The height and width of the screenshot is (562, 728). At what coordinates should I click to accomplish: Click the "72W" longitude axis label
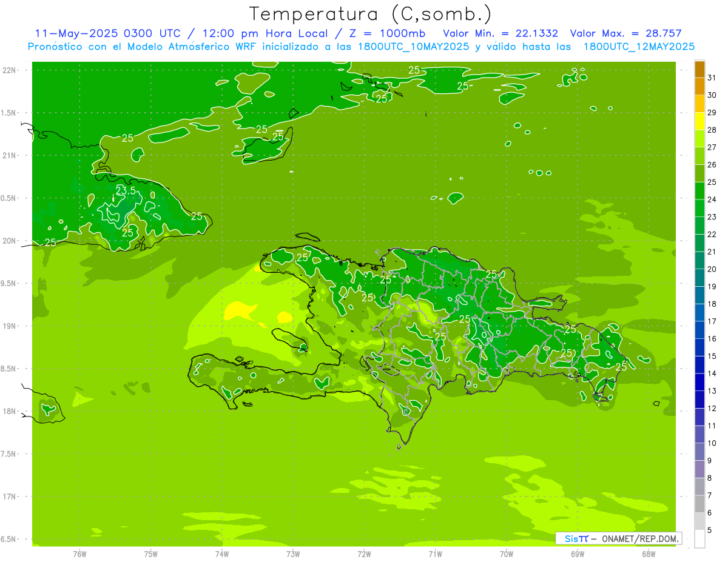pyautogui.click(x=364, y=554)
